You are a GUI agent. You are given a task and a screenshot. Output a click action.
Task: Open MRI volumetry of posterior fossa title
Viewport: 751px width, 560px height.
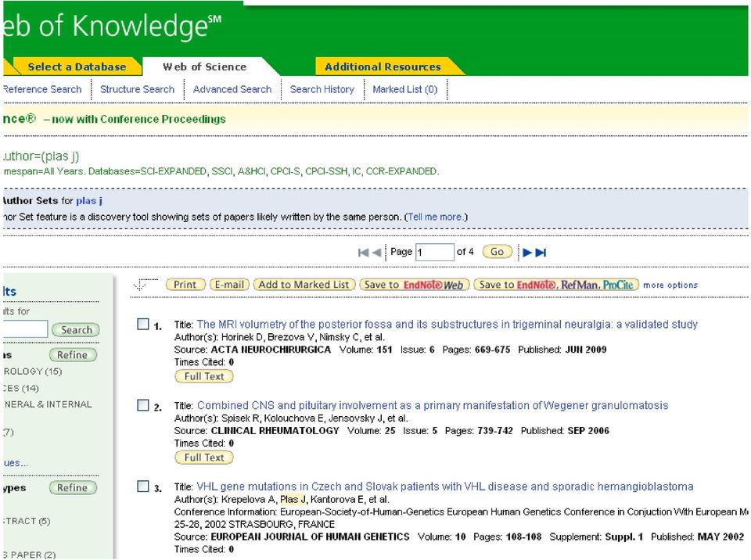point(447,325)
